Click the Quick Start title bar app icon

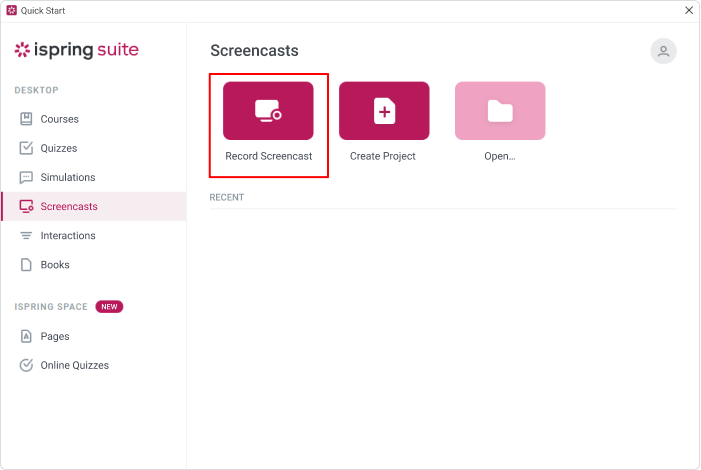tap(12, 10)
